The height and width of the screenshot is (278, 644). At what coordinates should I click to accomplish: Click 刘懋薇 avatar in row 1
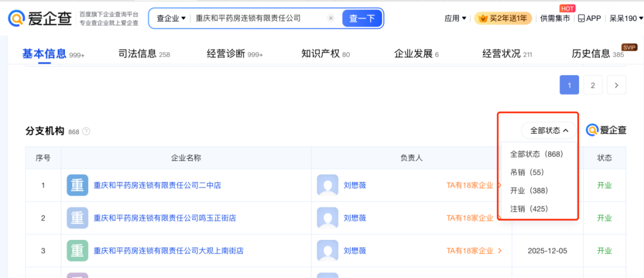328,185
